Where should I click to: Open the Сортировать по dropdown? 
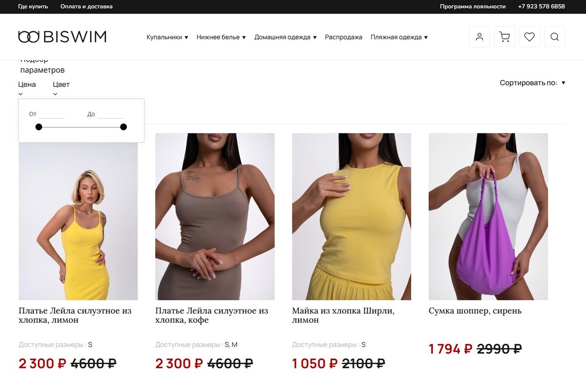(532, 83)
